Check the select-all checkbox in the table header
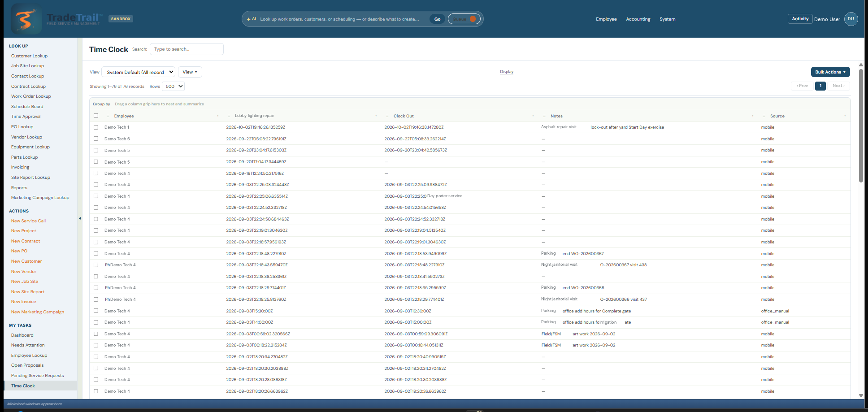The height and width of the screenshot is (412, 868). pyautogui.click(x=96, y=116)
